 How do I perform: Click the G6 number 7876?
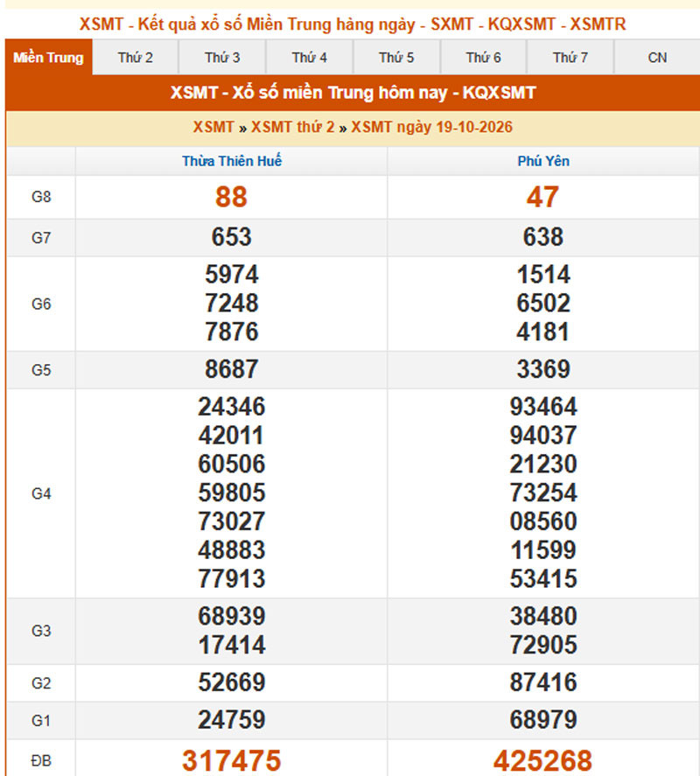tap(232, 332)
